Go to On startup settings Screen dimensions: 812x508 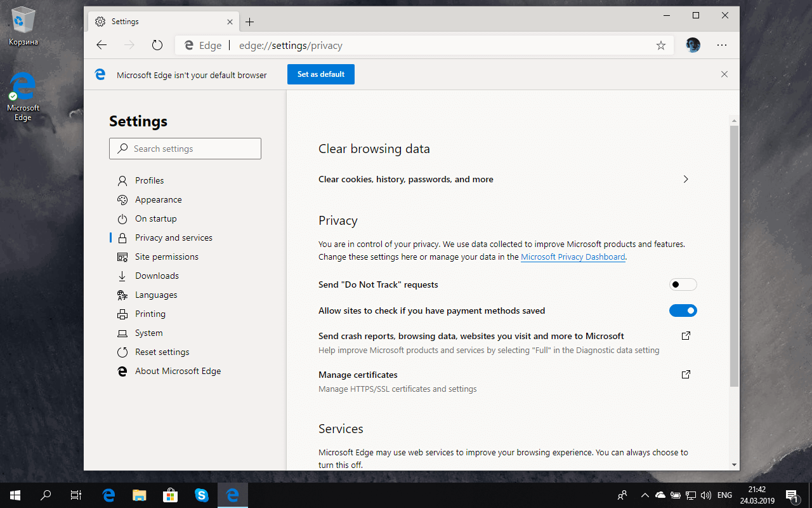(156, 218)
